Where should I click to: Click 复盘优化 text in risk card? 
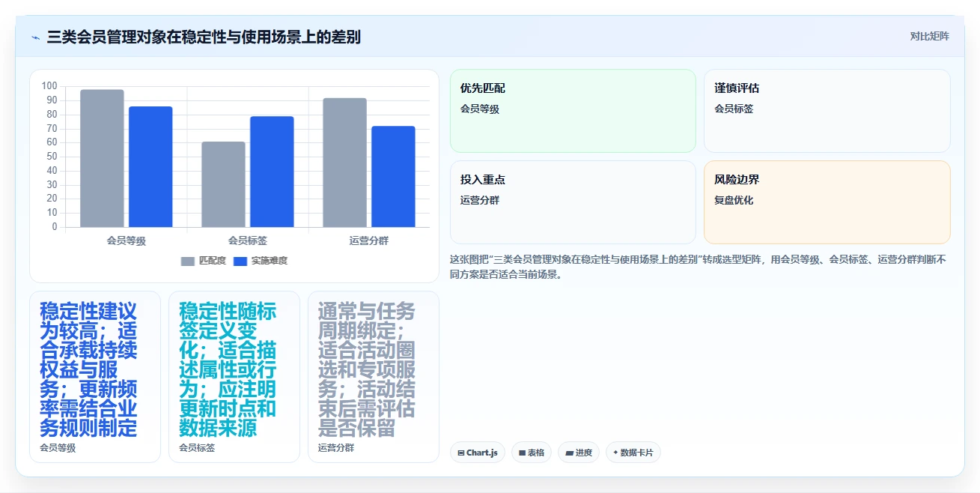pos(734,200)
